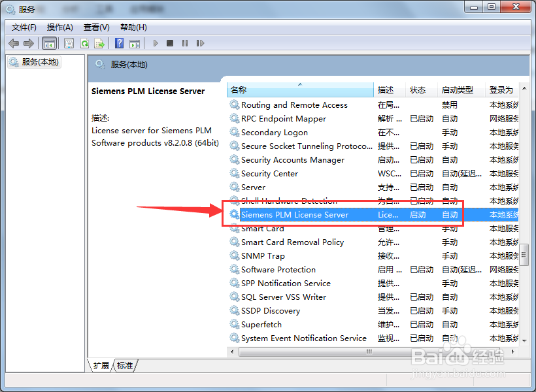Open the 文件(F) menu

point(24,27)
